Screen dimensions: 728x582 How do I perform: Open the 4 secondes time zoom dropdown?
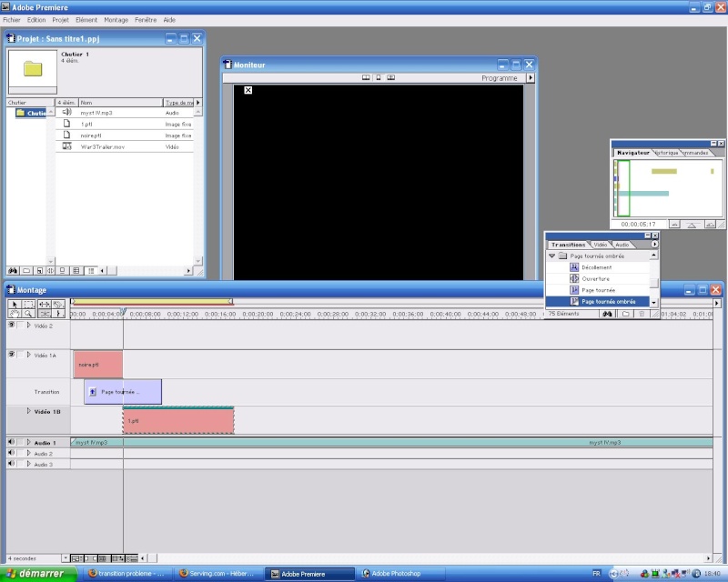(65, 558)
